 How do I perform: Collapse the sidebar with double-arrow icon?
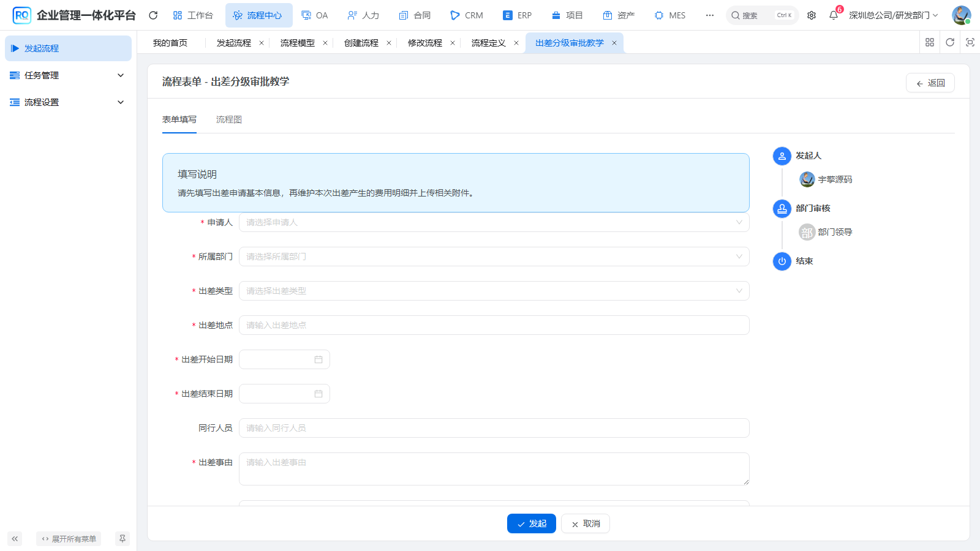click(15, 539)
